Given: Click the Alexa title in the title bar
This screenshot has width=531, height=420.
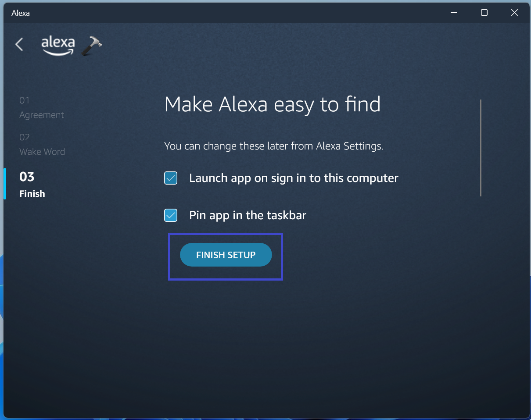Looking at the screenshot, I should tap(21, 13).
